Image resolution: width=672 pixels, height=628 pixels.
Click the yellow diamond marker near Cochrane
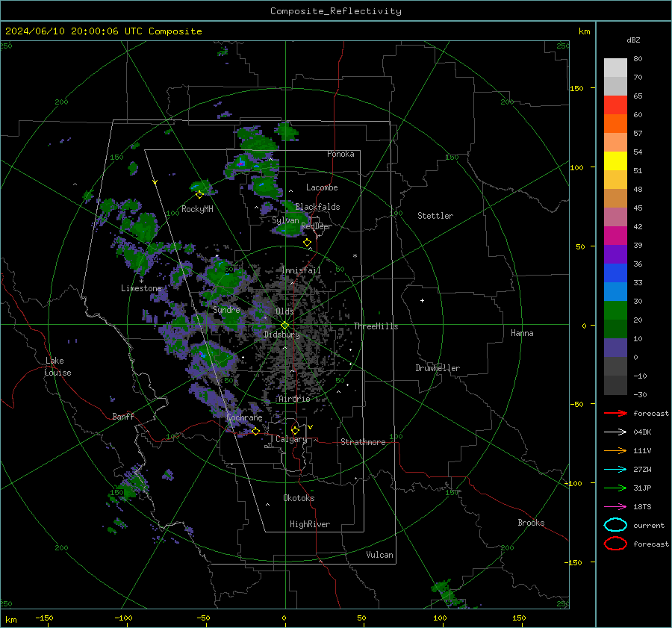pos(256,432)
